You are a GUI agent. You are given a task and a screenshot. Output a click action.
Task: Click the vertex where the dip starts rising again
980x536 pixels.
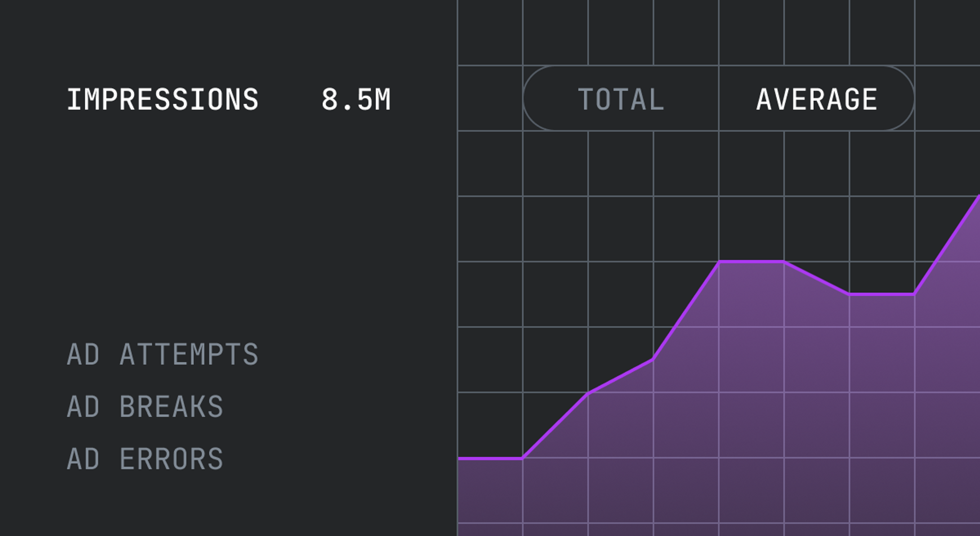click(914, 294)
